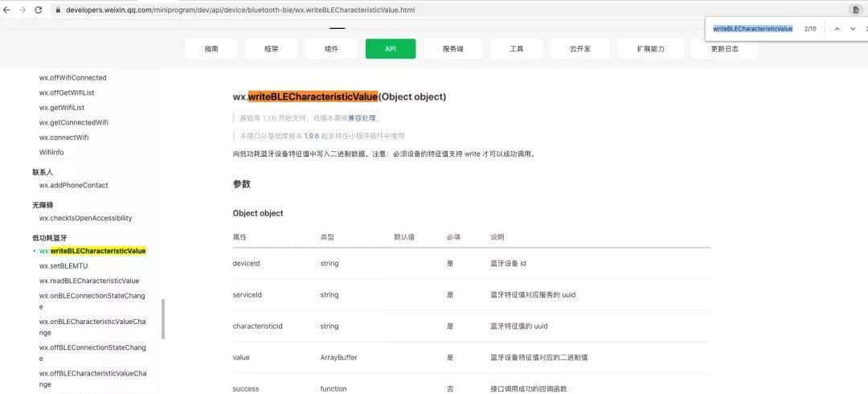868x394 pixels.
Task: Click the 说明 column header
Action: click(x=497, y=237)
